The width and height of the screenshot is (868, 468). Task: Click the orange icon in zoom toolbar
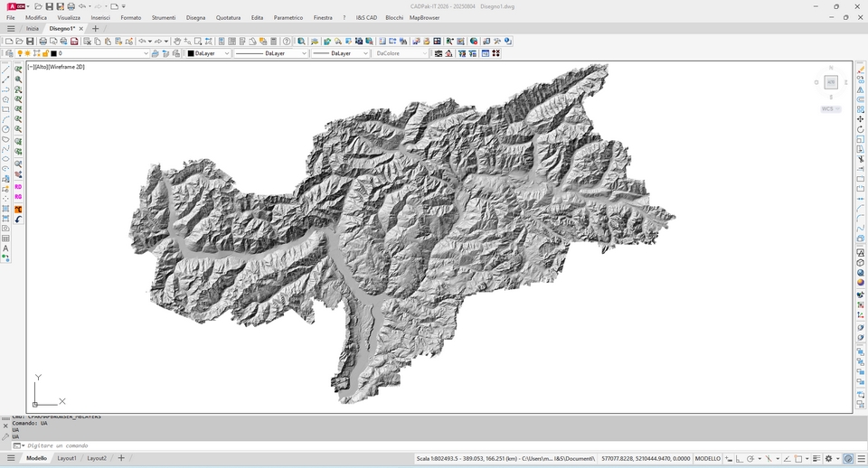pos(18,209)
